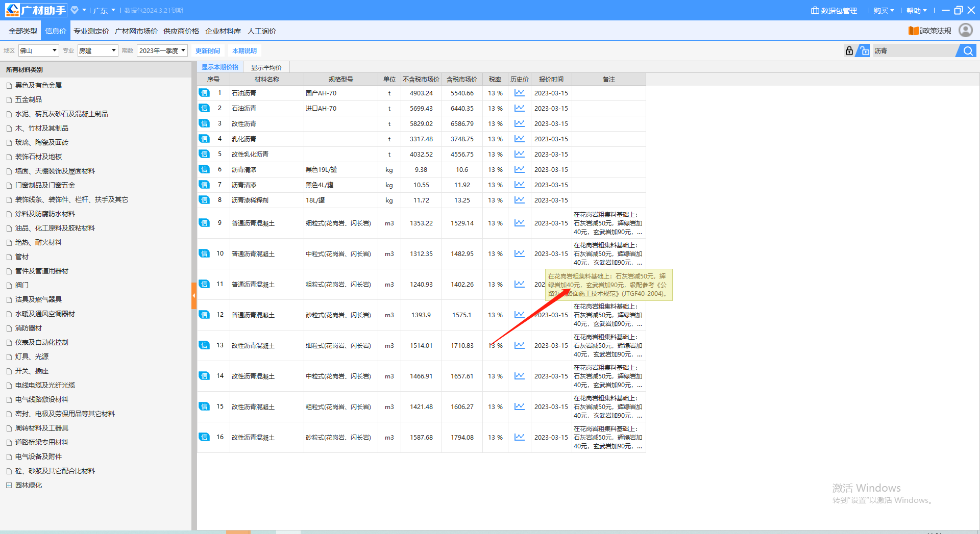Switch to the 企业材料库 tab

click(x=223, y=31)
